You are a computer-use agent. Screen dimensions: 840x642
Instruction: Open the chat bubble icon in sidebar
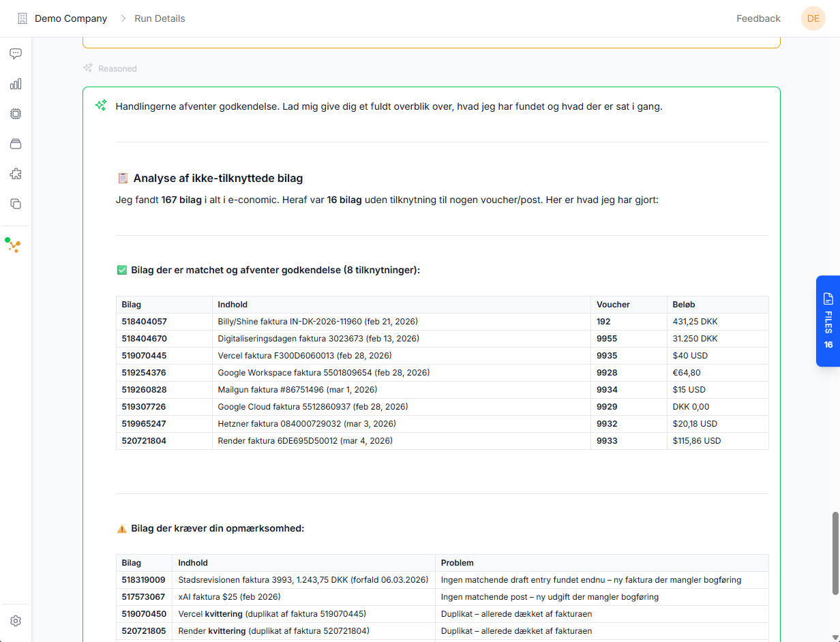pyautogui.click(x=16, y=54)
